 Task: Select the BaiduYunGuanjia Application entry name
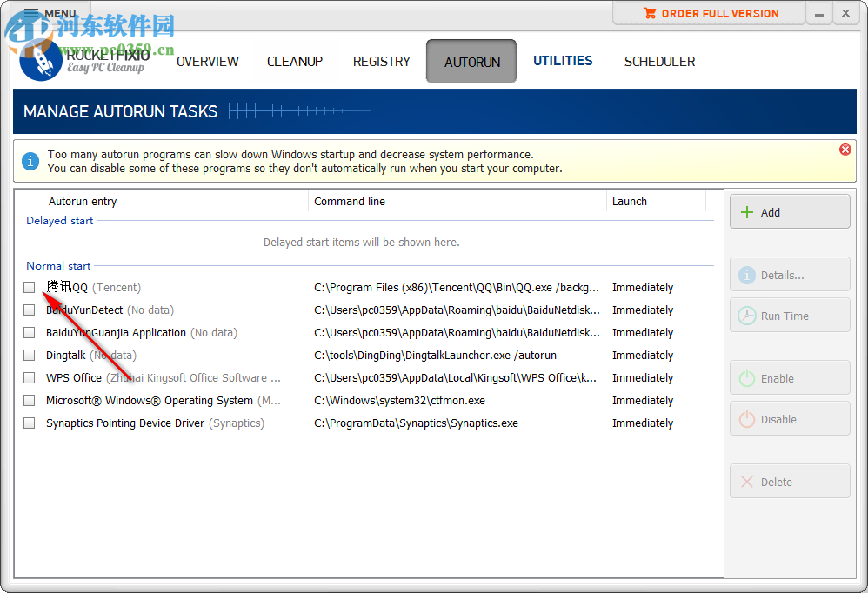coord(116,332)
